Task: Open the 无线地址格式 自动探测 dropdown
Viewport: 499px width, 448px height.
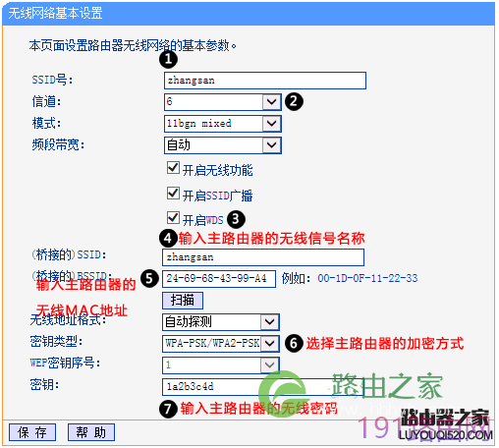Action: (221, 322)
